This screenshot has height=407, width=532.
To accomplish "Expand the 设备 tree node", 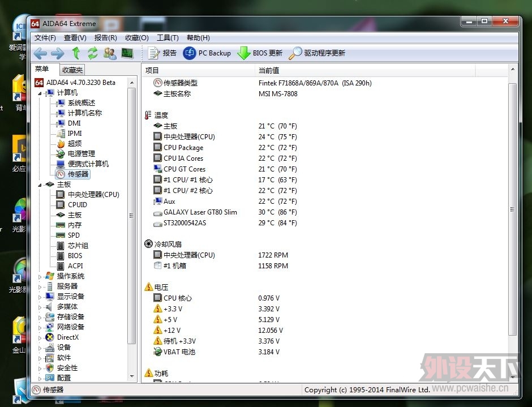I will click(40, 348).
